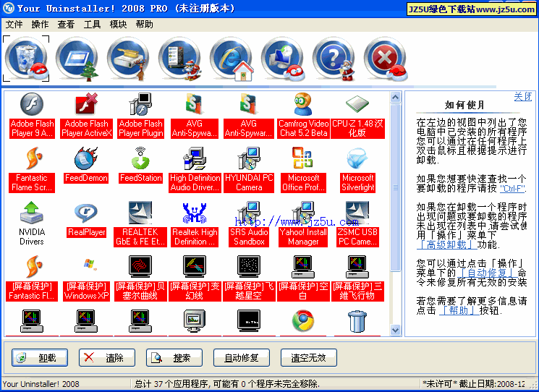Click the 自动修复 button
The height and width of the screenshot is (392, 539).
pos(242,357)
